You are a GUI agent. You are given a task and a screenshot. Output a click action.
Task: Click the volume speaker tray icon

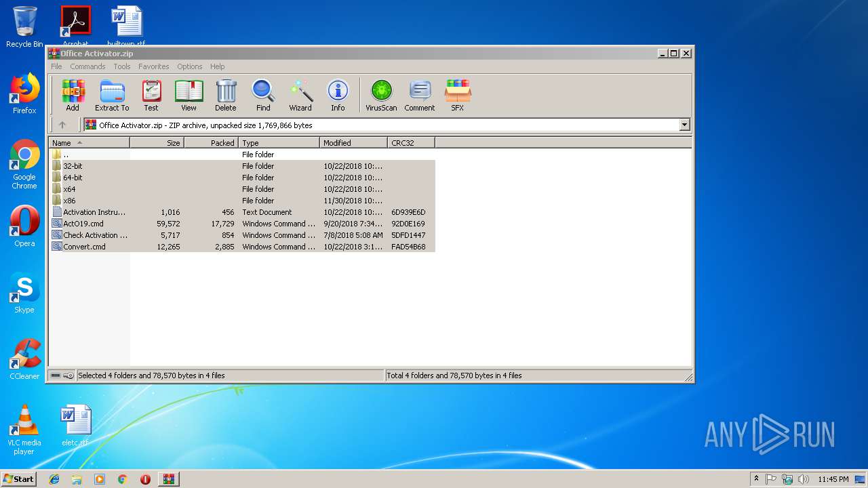point(804,479)
